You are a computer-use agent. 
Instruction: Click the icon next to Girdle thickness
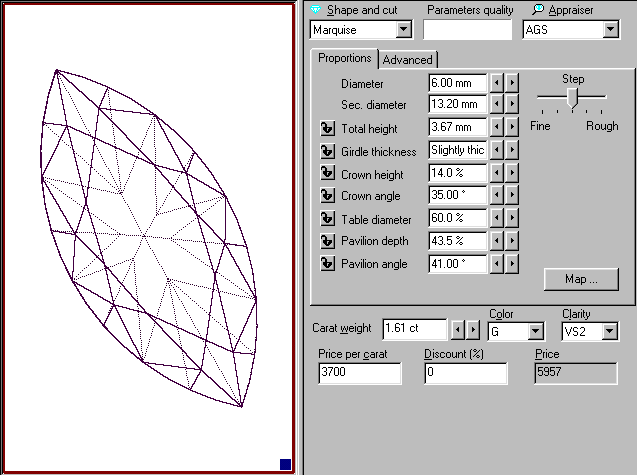coord(326,151)
